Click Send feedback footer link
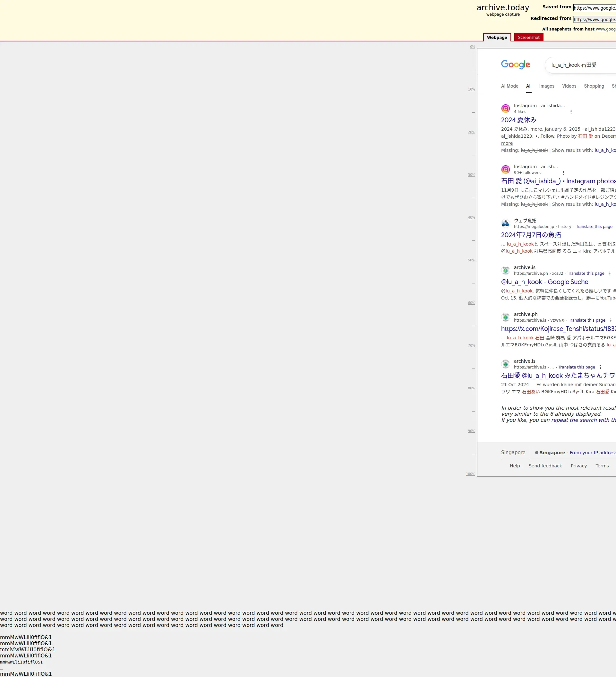Image resolution: width=616 pixels, height=677 pixels. [x=545, y=466]
